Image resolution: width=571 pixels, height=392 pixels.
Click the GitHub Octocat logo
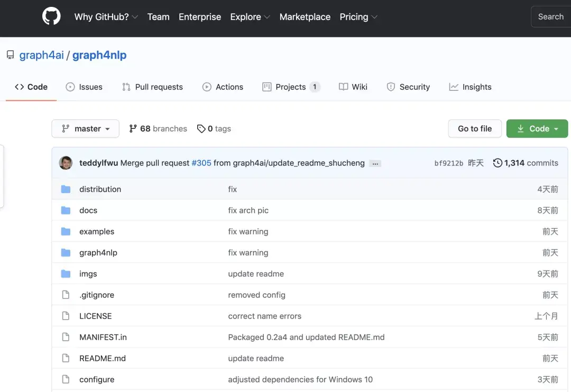point(51,16)
